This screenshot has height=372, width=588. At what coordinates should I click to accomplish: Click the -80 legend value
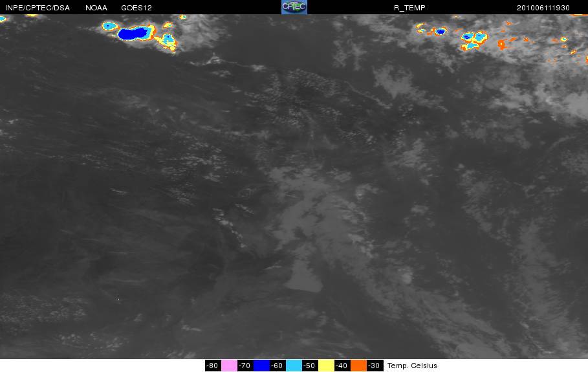pos(213,366)
